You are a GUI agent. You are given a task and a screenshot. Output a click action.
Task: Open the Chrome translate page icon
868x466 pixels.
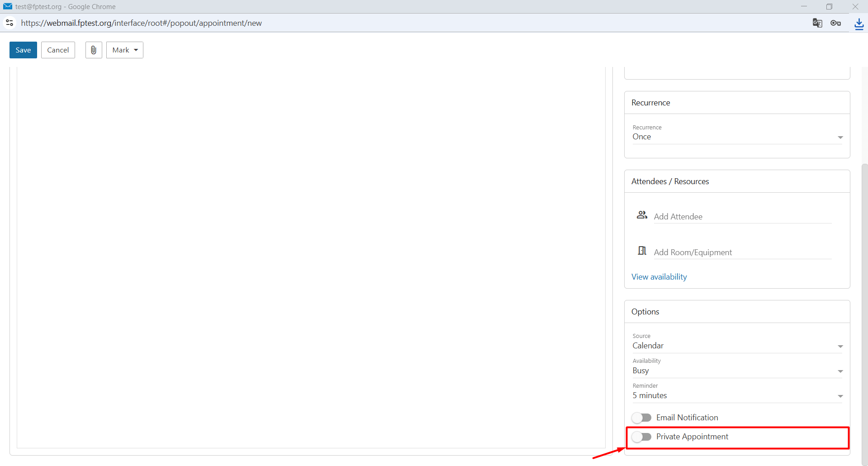817,23
